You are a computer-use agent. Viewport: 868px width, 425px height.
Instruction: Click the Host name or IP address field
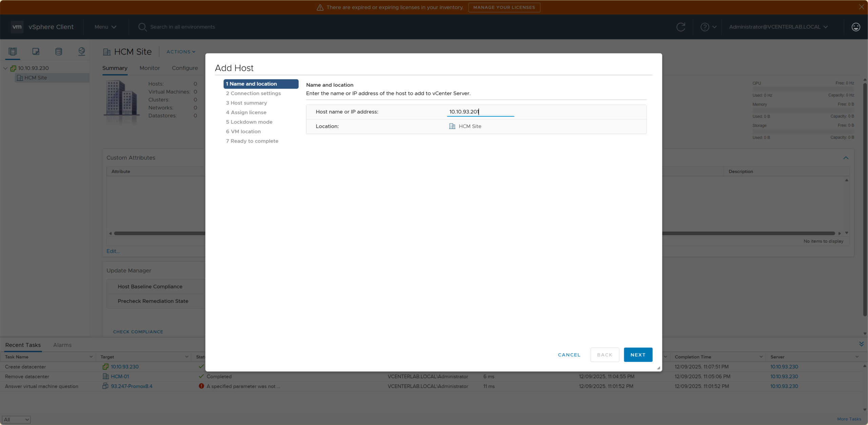pyautogui.click(x=480, y=112)
